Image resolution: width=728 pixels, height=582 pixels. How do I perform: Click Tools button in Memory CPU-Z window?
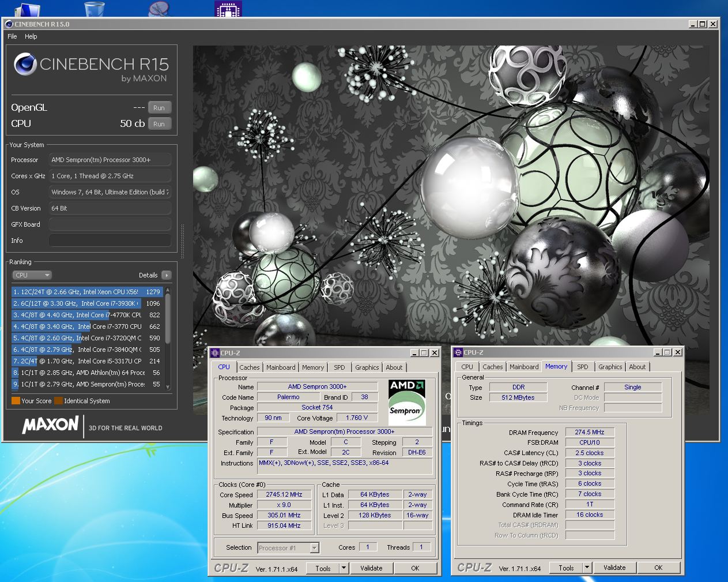[567, 568]
